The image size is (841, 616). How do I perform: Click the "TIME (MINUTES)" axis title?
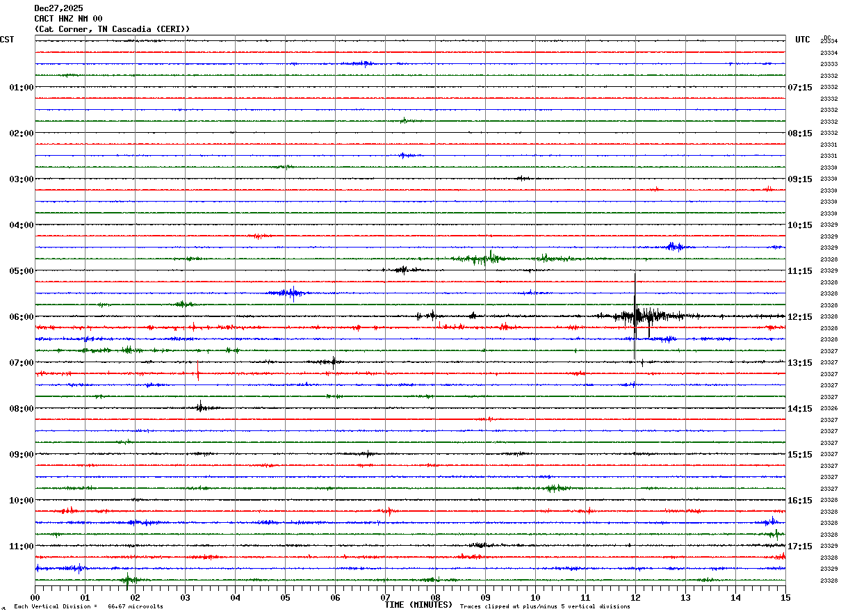(x=418, y=605)
